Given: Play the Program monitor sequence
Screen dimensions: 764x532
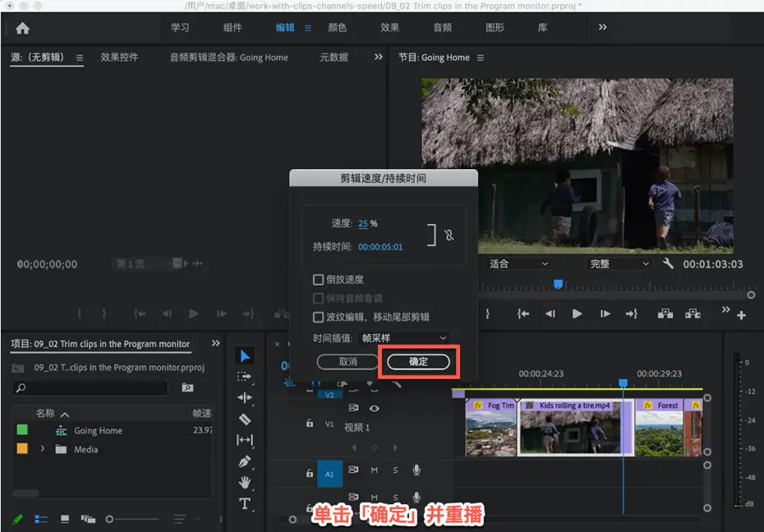Looking at the screenshot, I should [x=577, y=314].
